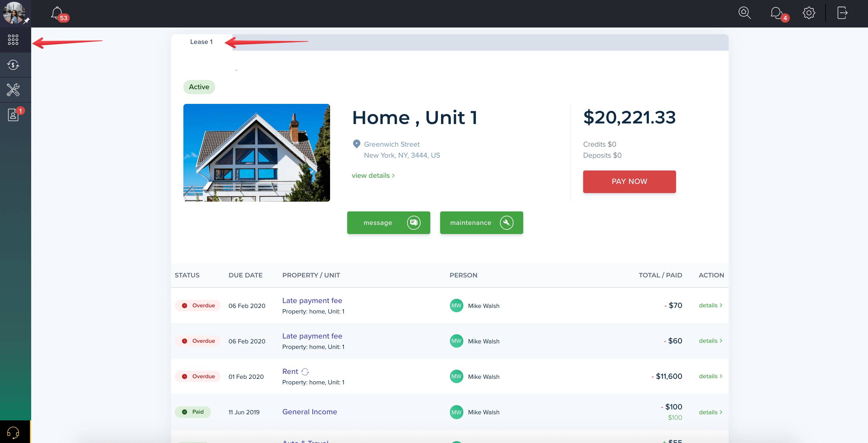Click the Active status badge
868x443 pixels.
pyautogui.click(x=199, y=87)
